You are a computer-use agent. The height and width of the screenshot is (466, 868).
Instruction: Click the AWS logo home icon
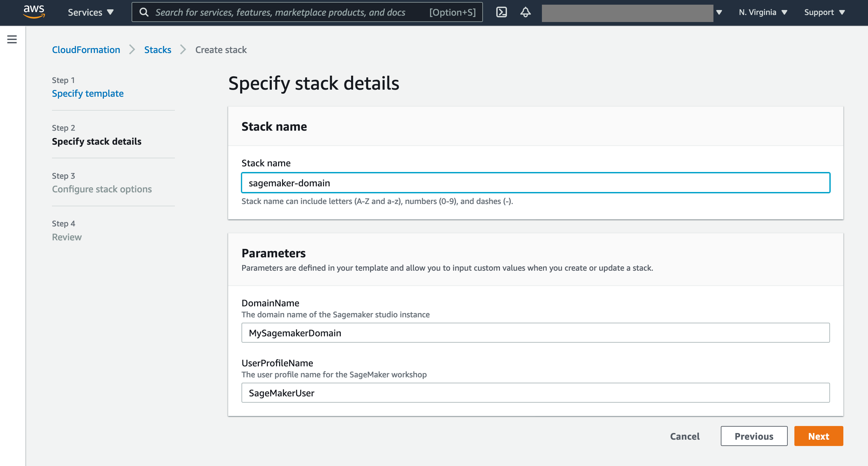(34, 12)
